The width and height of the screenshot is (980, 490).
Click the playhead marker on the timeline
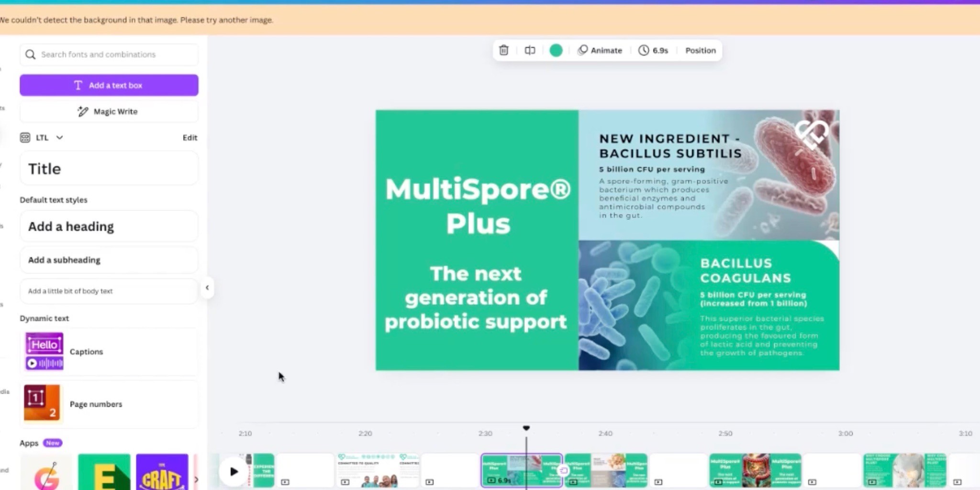tap(526, 428)
